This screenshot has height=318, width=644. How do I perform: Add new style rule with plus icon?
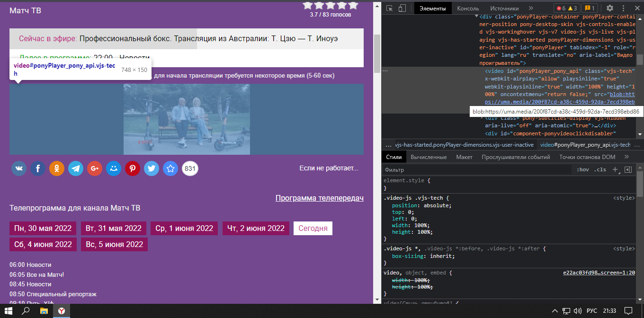click(x=615, y=169)
